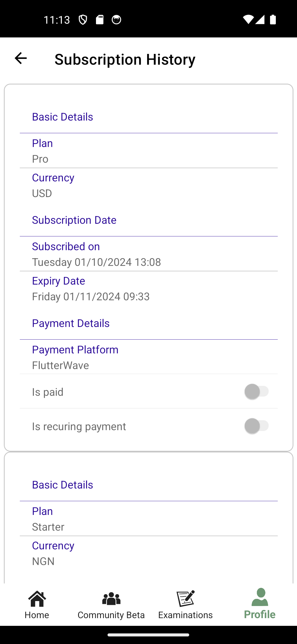Viewport: 297px width, 644px height.
Task: Tap the Subscribed on date value
Action: [96, 262]
